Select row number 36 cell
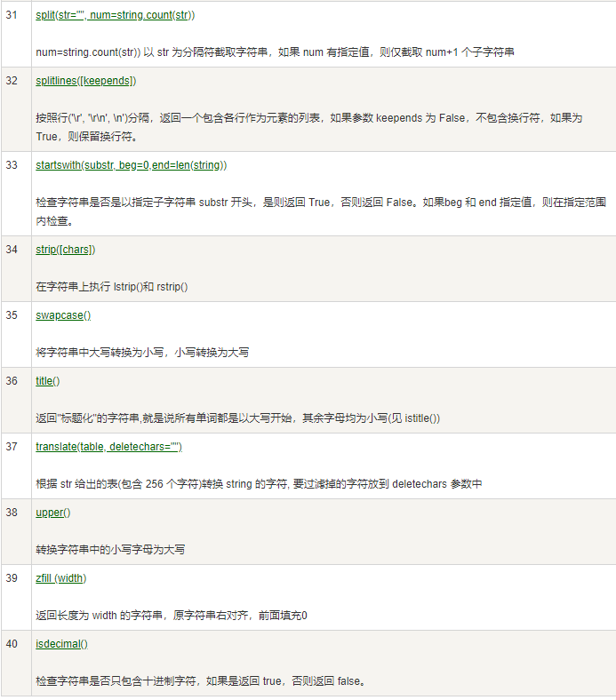The width and height of the screenshot is (616, 700). click(x=16, y=400)
